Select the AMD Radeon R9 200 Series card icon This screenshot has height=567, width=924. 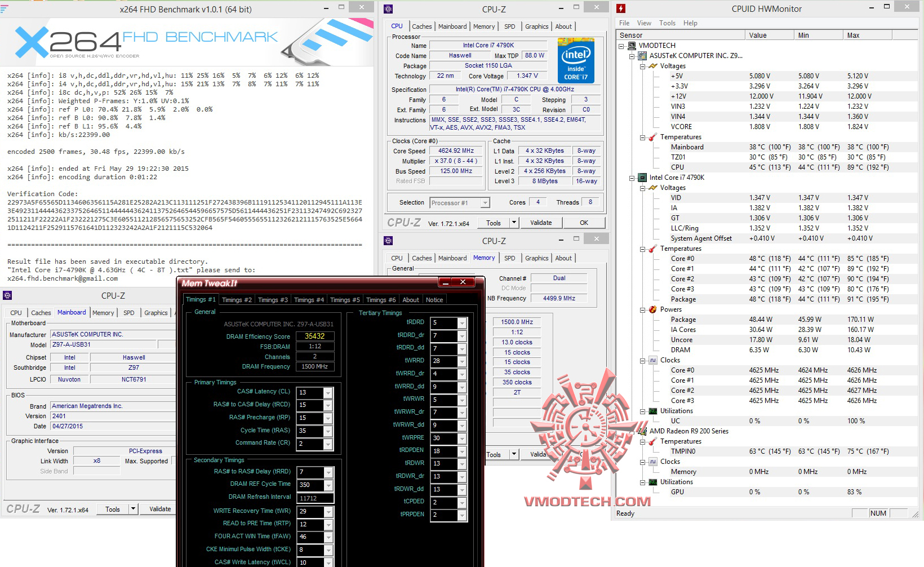642,431
